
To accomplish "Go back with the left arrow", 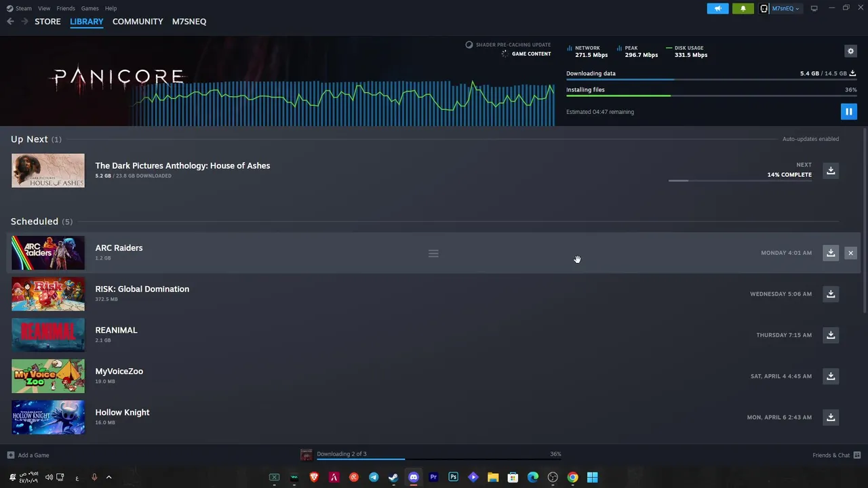I will point(10,22).
